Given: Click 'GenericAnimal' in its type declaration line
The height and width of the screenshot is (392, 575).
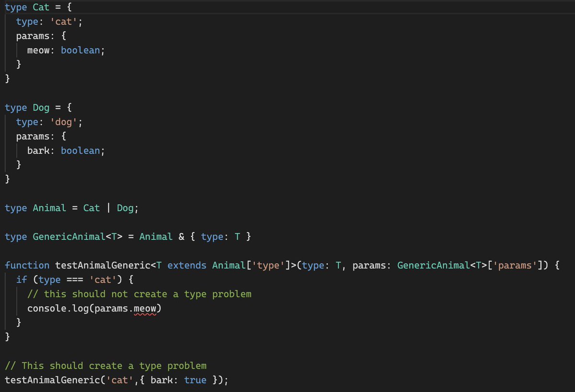Looking at the screenshot, I should pos(69,236).
